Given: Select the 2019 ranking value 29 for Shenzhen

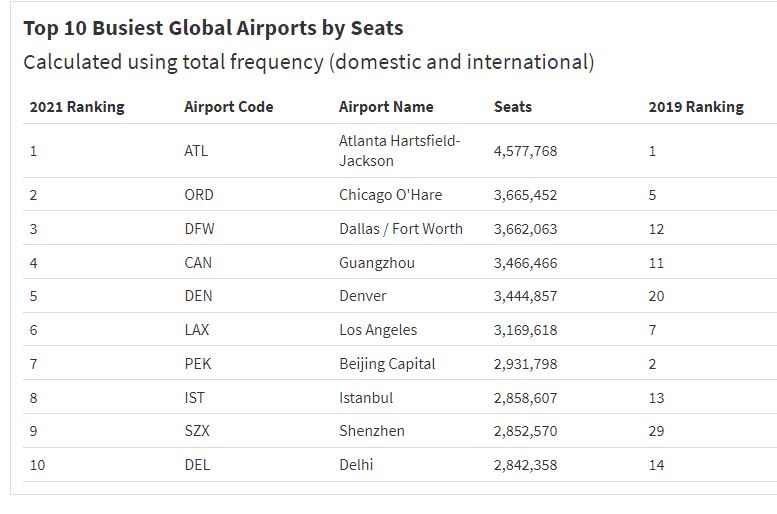Looking at the screenshot, I should tap(657, 431).
